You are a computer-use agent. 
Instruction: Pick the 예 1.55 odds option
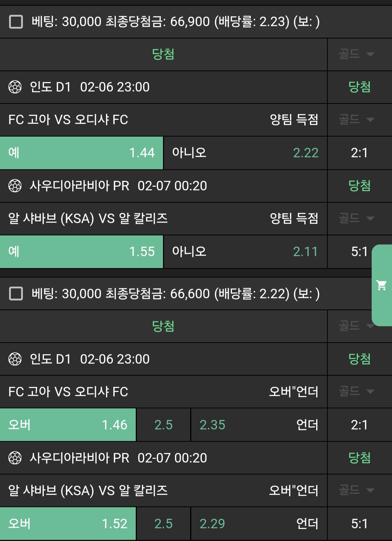pyautogui.click(x=81, y=252)
